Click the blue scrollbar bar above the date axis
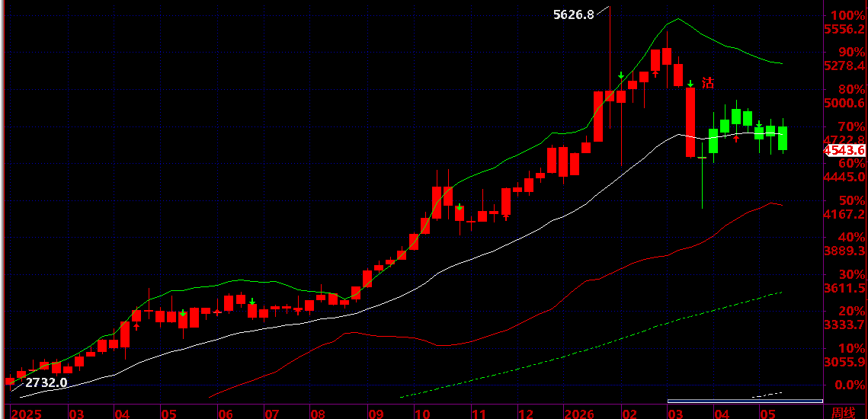Screen dimensions: 868x419 coord(745,401)
